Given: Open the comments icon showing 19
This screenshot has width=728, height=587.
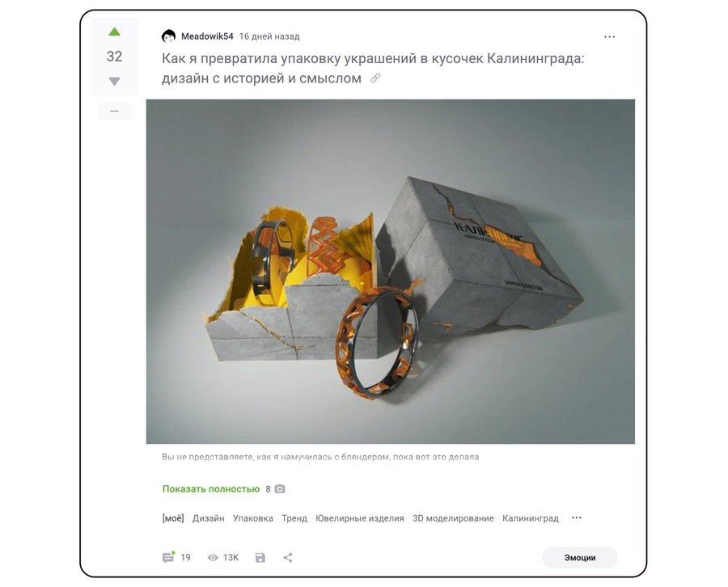Looking at the screenshot, I should click(167, 557).
